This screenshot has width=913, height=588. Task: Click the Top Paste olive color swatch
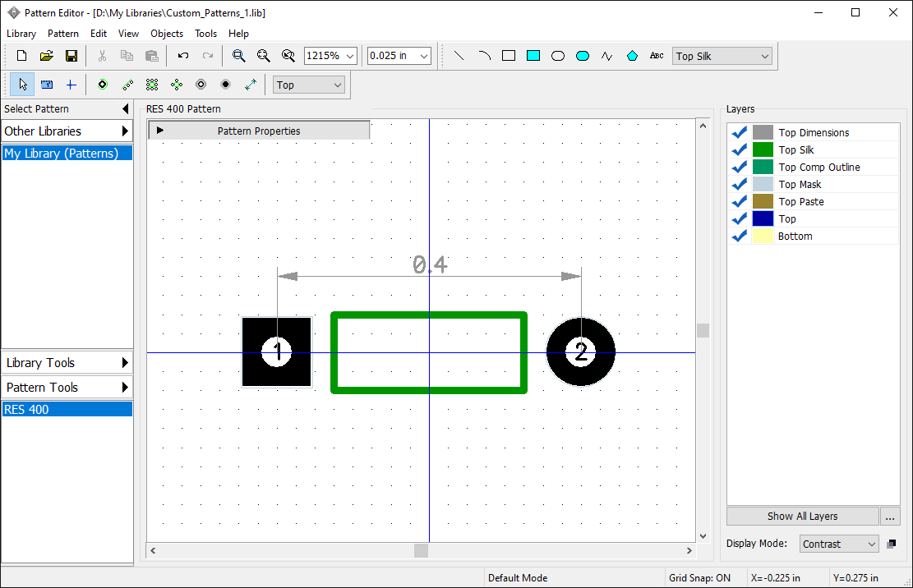tap(763, 202)
